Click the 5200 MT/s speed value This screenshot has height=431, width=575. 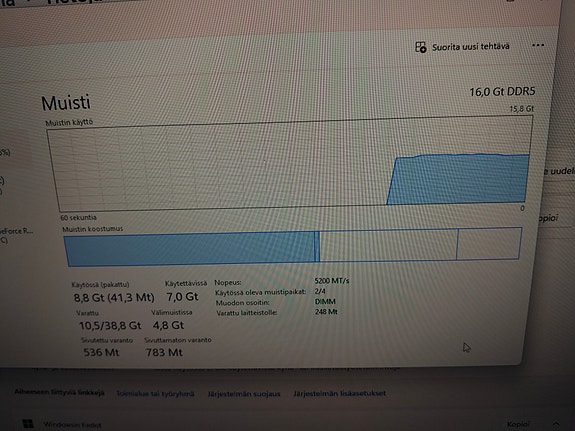332,281
